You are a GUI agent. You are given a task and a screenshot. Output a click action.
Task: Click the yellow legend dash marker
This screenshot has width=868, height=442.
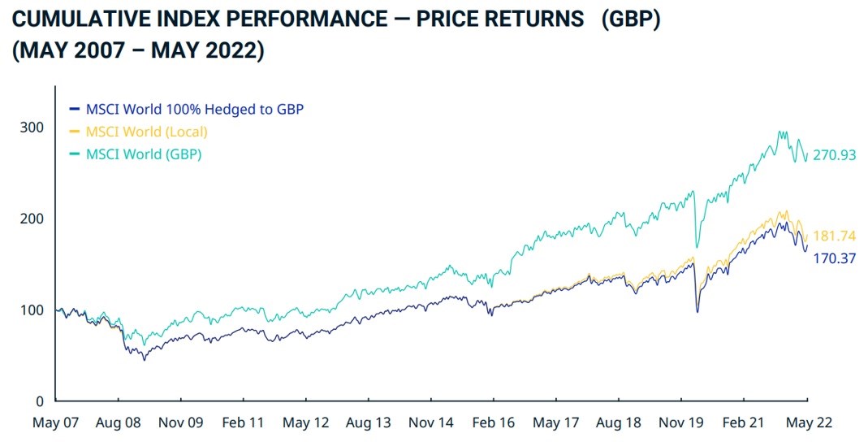pos(75,132)
